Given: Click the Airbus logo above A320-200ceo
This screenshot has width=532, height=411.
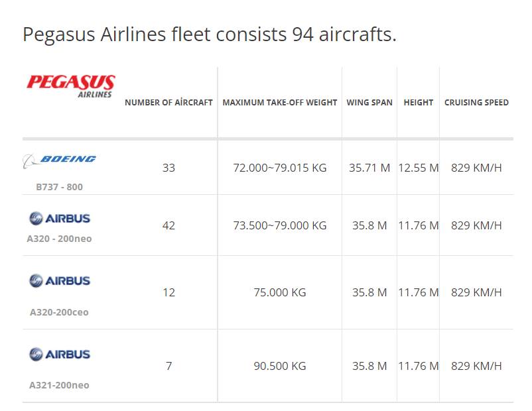Looking at the screenshot, I should coord(60,281).
